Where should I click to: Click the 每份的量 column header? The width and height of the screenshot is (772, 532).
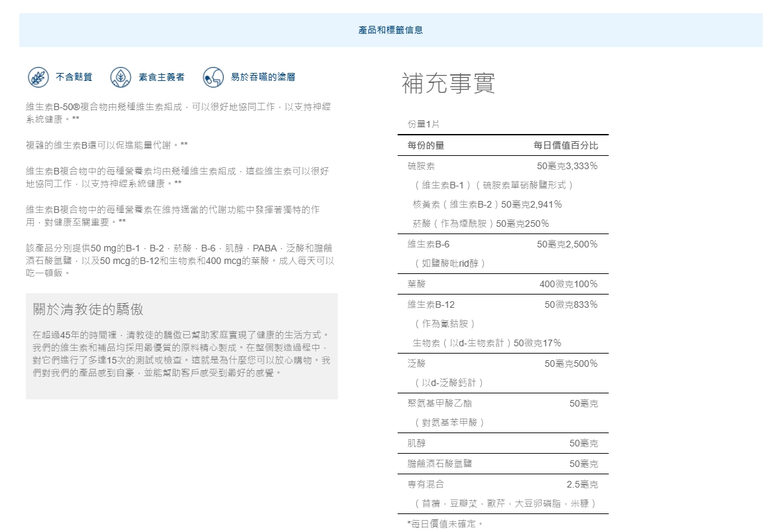(426, 145)
